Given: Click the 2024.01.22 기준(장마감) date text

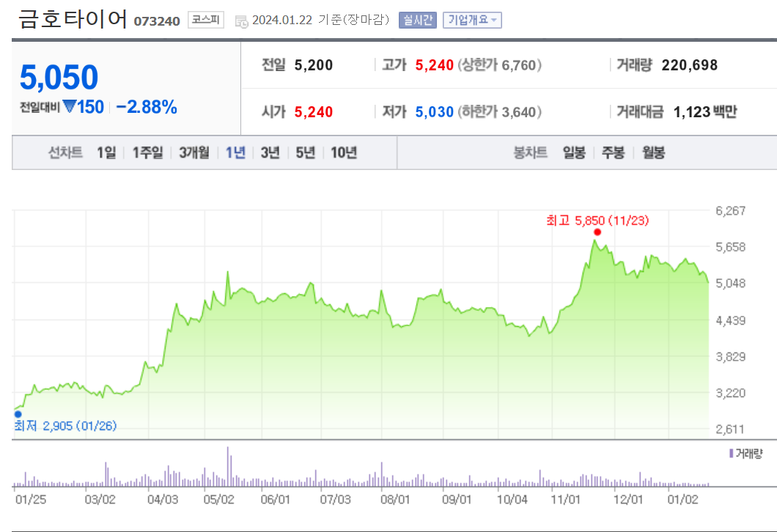Looking at the screenshot, I should point(320,20).
